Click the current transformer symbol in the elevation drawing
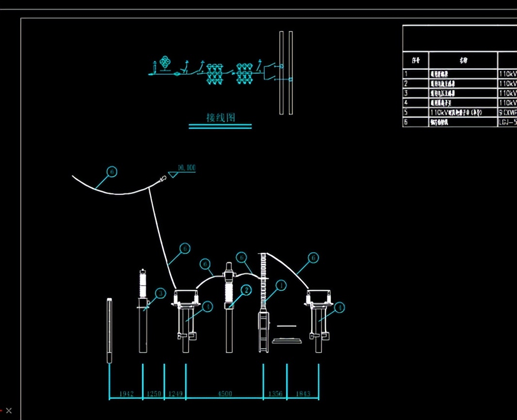This screenshot has height=420, width=517. (x=228, y=291)
